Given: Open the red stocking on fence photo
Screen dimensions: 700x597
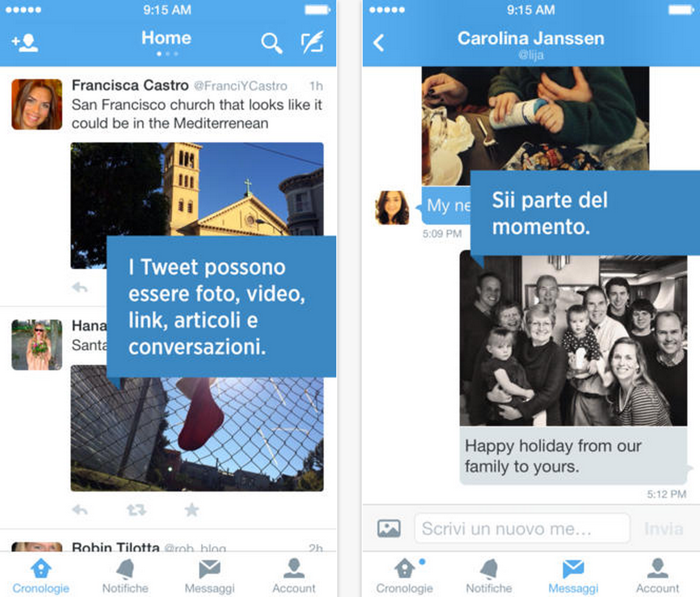Looking at the screenshot, I should click(197, 428).
